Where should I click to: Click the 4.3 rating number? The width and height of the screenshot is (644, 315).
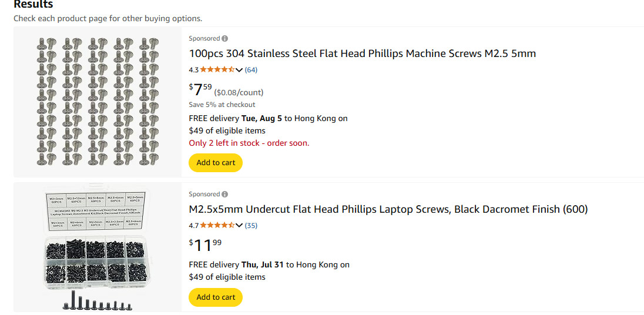pos(194,70)
